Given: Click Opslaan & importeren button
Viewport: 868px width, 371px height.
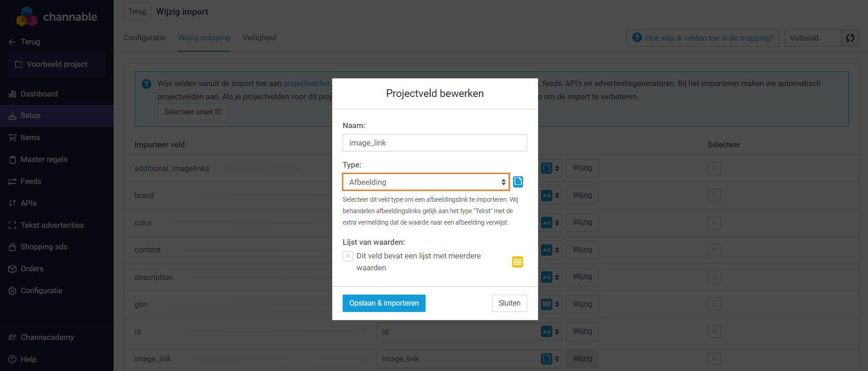Looking at the screenshot, I should (x=384, y=303).
